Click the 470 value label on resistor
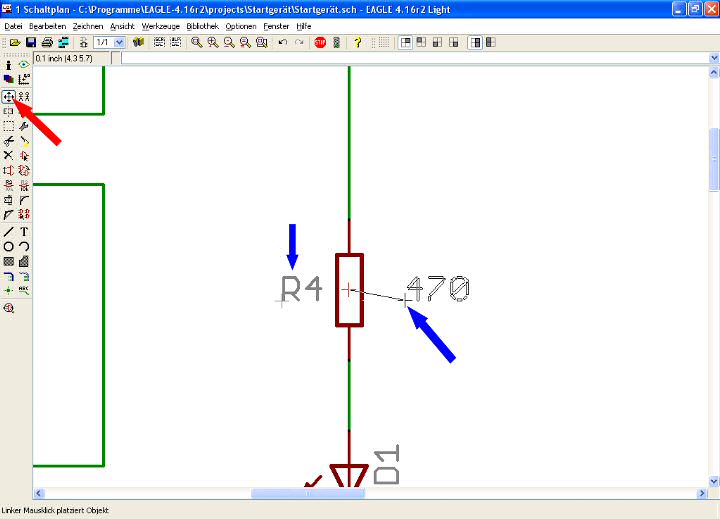Viewport: 720px width, 519px height. pos(438,290)
